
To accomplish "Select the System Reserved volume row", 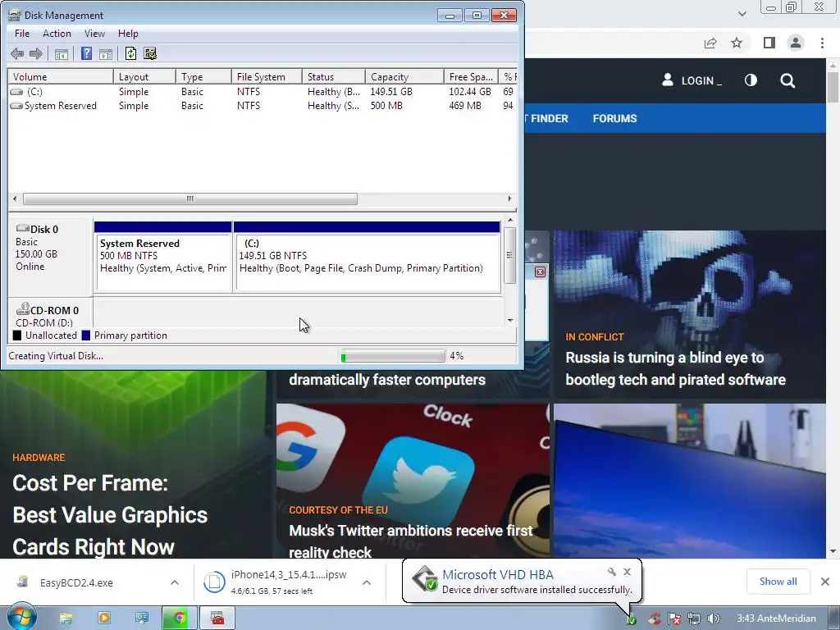I will pos(262,106).
